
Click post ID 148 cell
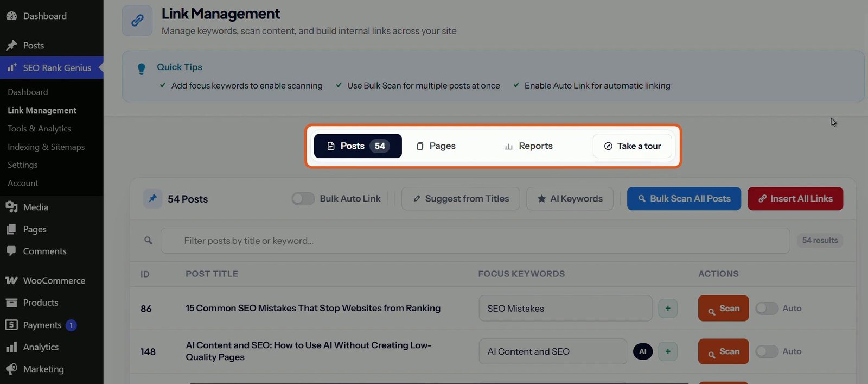148,352
